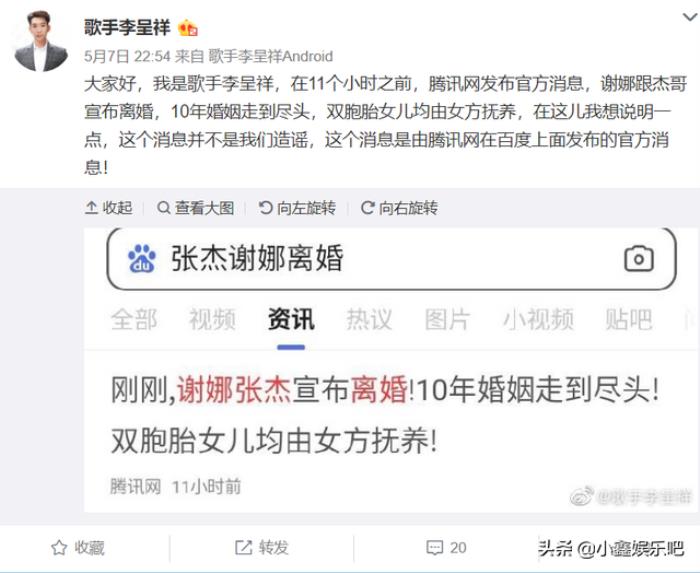Open the 谢娜张杰宣布离婚 news headline
Viewport: 700px width, 573px height.
tap(385, 415)
